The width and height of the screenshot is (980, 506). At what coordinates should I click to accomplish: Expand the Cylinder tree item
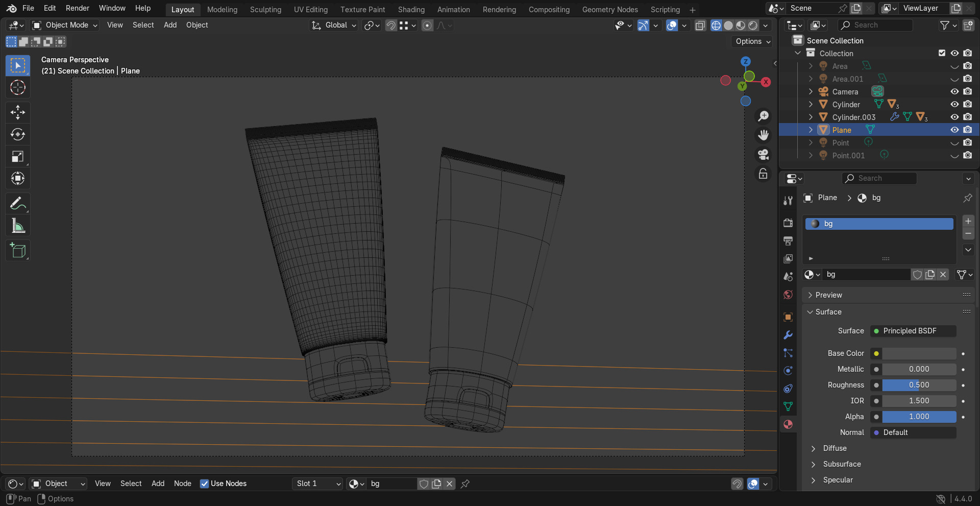point(811,104)
